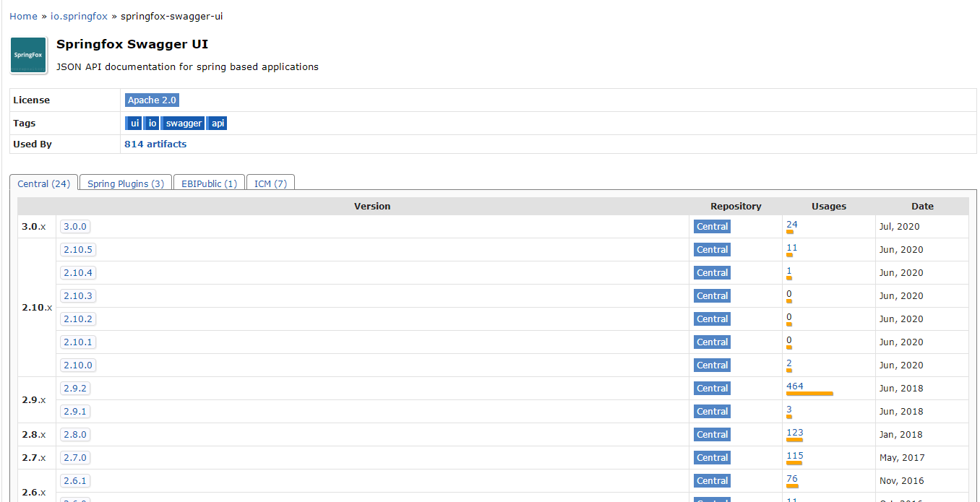
Task: Open version 2.10.5
Action: point(78,250)
